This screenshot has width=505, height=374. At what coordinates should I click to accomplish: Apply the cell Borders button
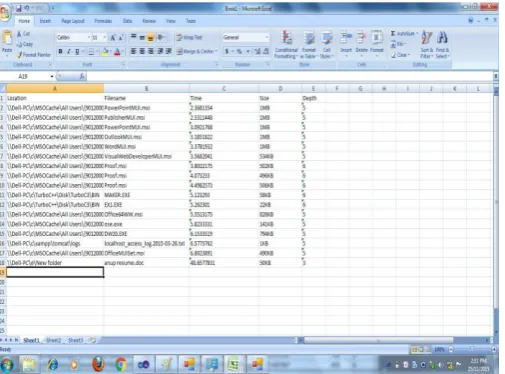click(91, 52)
